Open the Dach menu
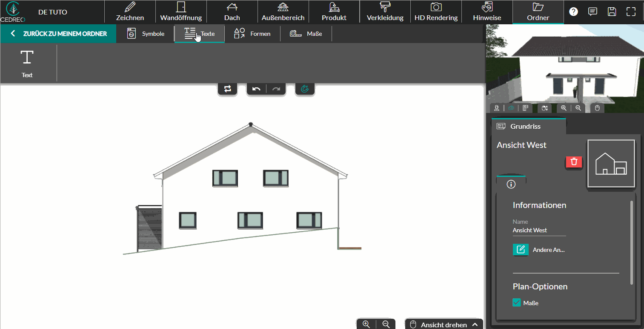 click(x=232, y=12)
